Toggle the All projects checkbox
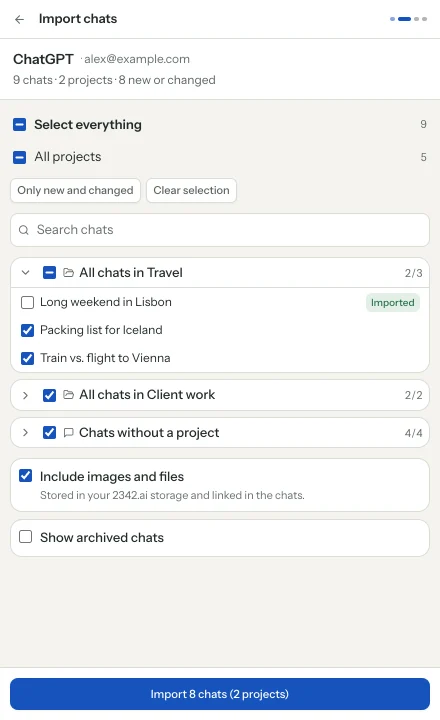Viewport: 440px width, 720px height. click(x=19, y=158)
